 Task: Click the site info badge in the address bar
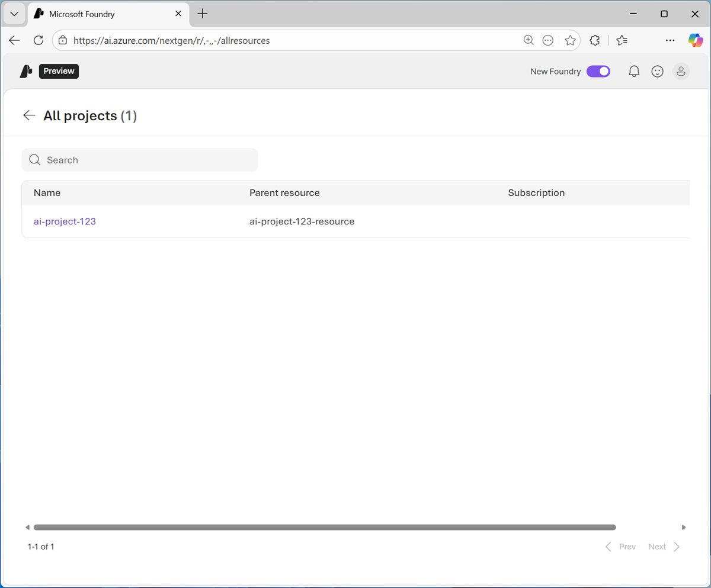(63, 40)
